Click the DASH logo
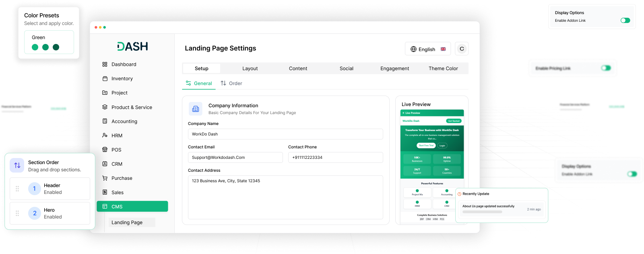The height and width of the screenshot is (254, 644). [132, 46]
